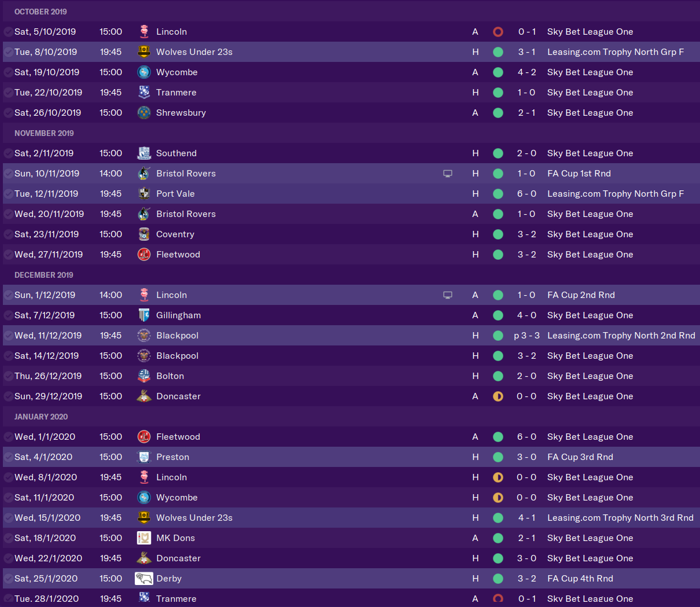Expand the OCTOBER 2019 section header

(40, 12)
